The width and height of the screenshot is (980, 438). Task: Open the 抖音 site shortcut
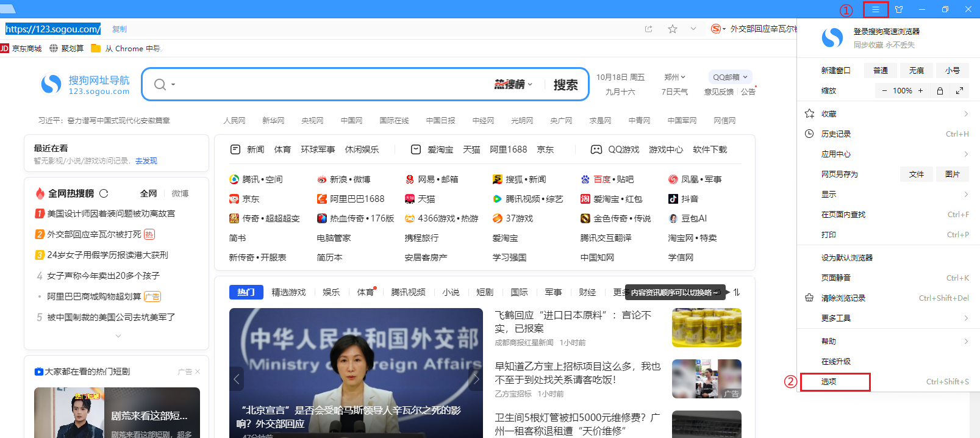tap(684, 199)
